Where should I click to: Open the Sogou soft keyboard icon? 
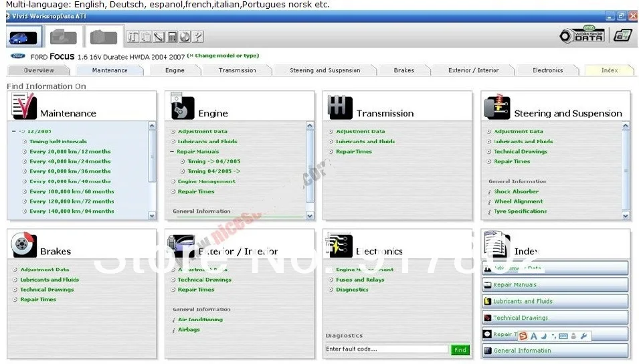pyautogui.click(x=563, y=336)
